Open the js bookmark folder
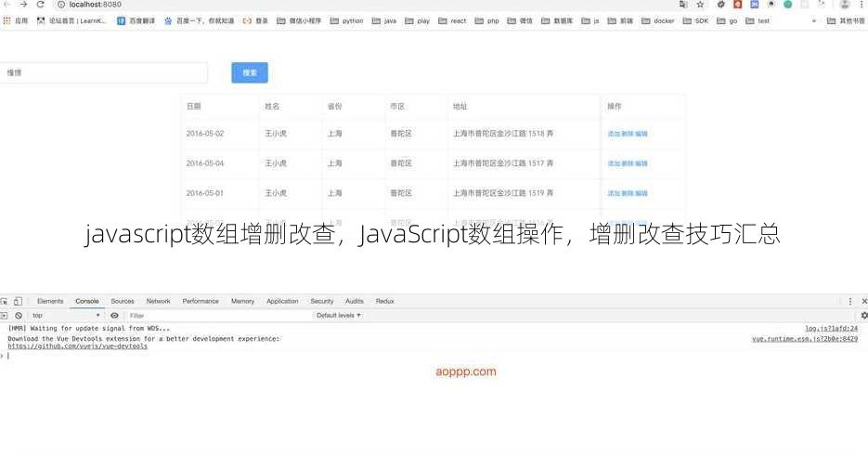Viewport: 868px width, 455px height. (x=590, y=20)
